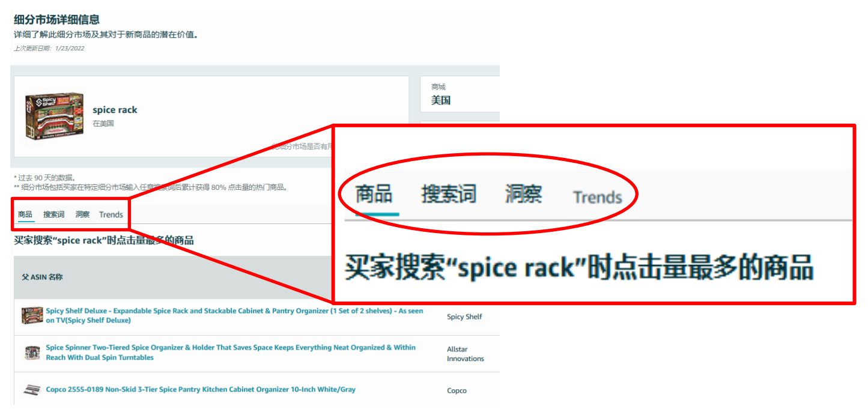Screen dimensions: 868x415
Task: Click the Spice Spinner row thumbnail
Action: click(32, 353)
